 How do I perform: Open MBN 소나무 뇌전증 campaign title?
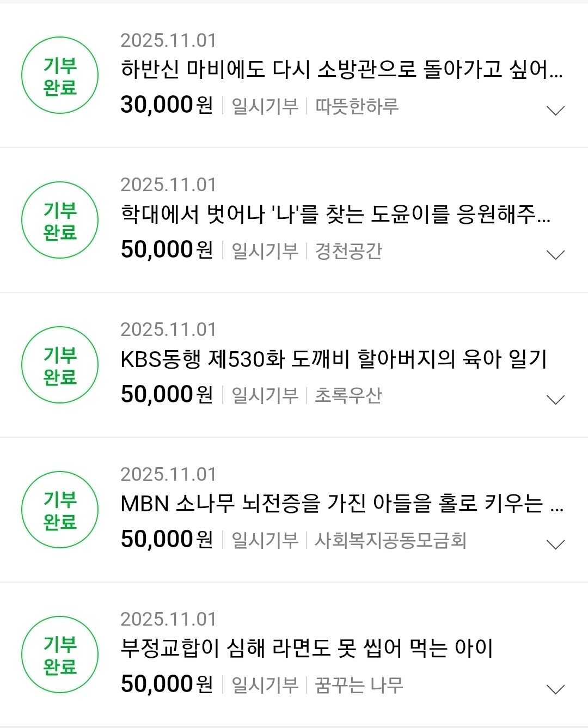[x=341, y=504]
